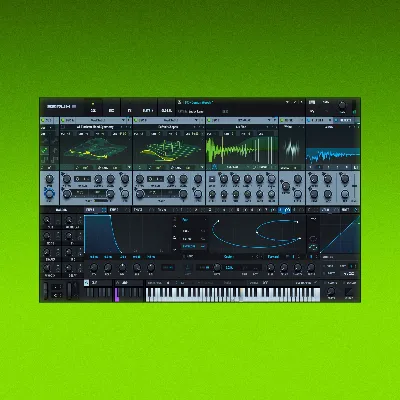Open the OSC B wavetable name selector
The height and width of the screenshot is (400, 400).
168,127
